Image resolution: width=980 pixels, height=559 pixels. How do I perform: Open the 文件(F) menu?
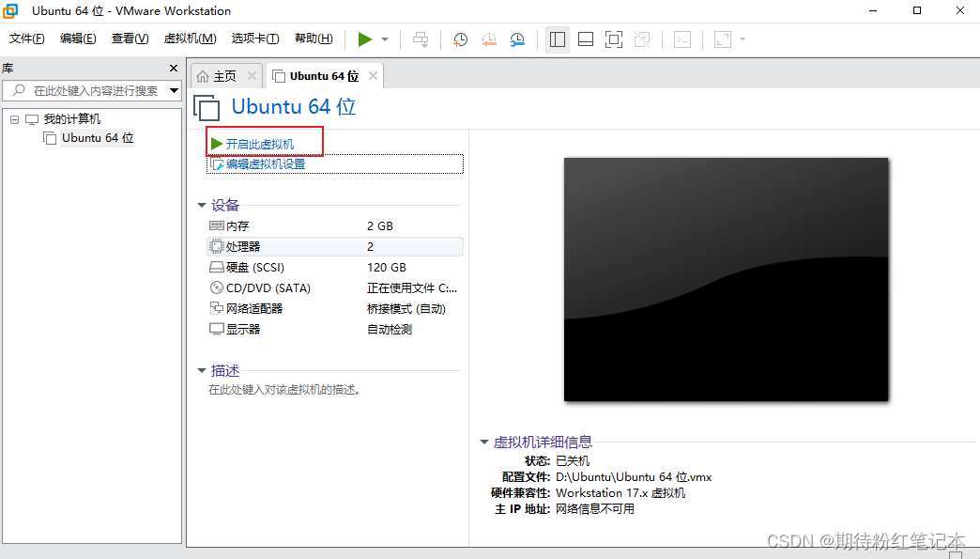[27, 39]
